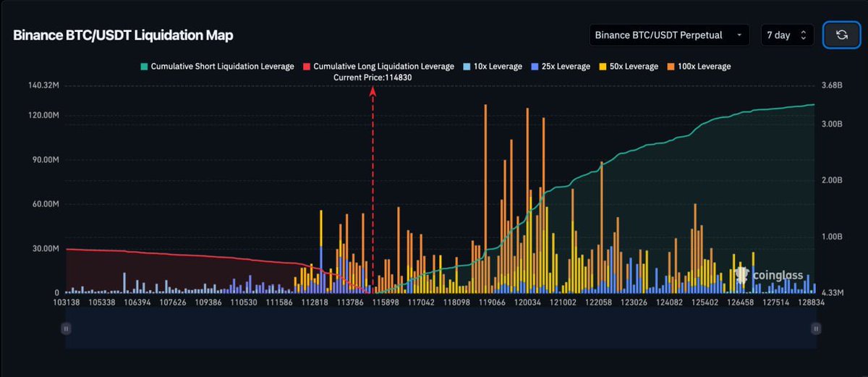Grab the left zoom slider handle
The width and height of the screenshot is (868, 377).
pyautogui.click(x=66, y=329)
